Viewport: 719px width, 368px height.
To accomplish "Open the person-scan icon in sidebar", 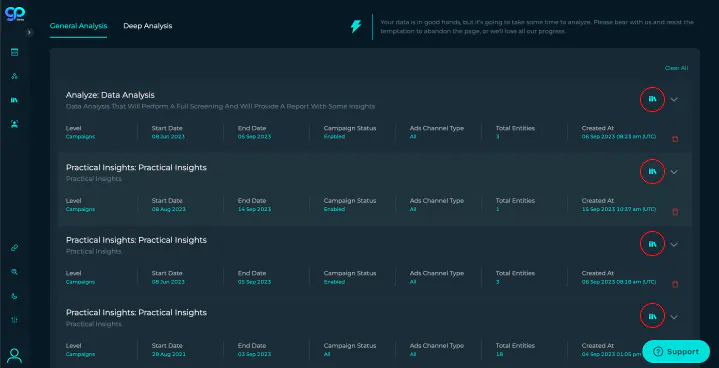I will pyautogui.click(x=15, y=124).
